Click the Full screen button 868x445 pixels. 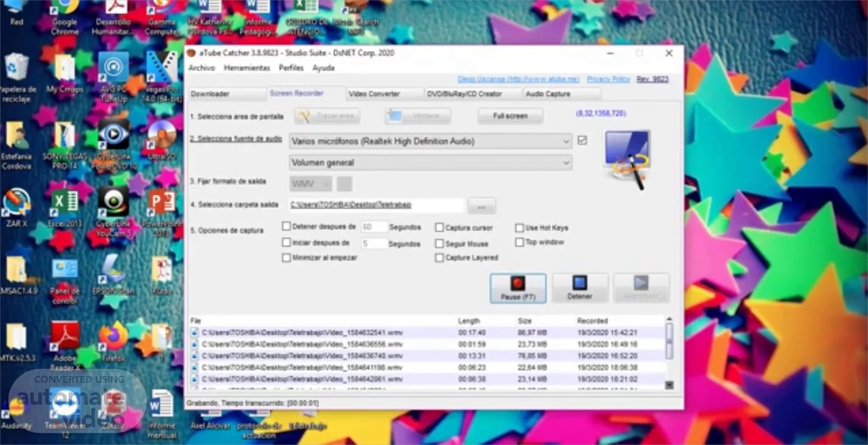[x=510, y=116]
